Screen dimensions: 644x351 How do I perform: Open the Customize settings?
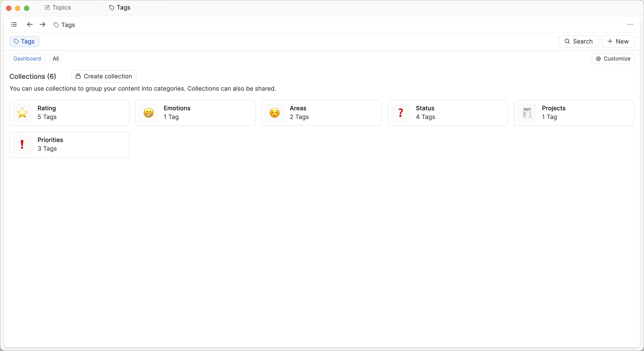[x=613, y=59]
